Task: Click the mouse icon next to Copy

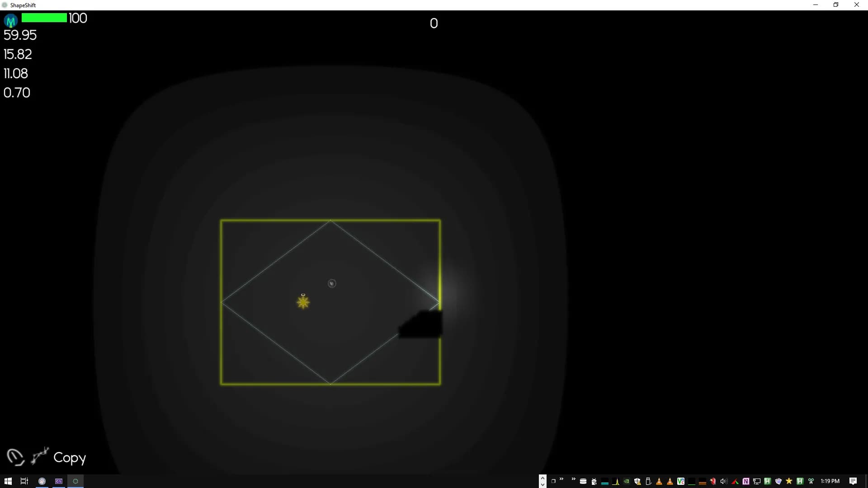Action: point(15,457)
